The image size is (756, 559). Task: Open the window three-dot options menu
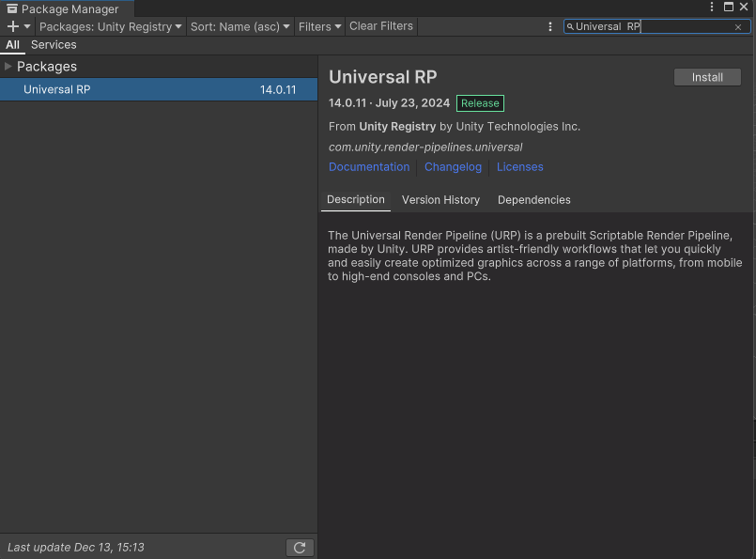tap(712, 7)
